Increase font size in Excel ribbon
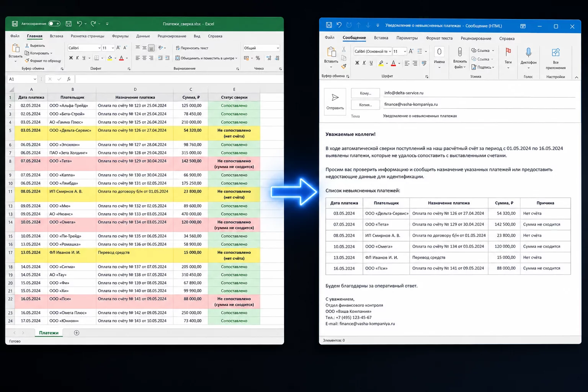 (118, 48)
